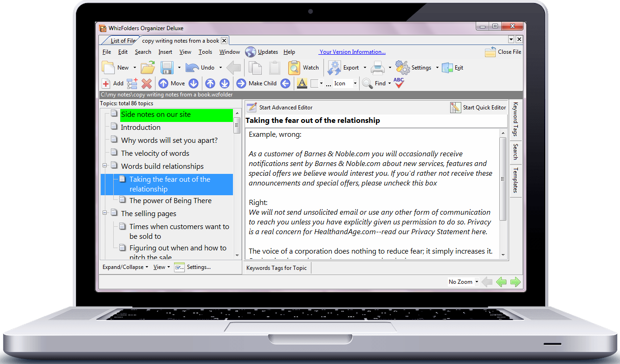The width and height of the screenshot is (620, 364).
Task: Move topic up with the up arrow
Action: 163,83
